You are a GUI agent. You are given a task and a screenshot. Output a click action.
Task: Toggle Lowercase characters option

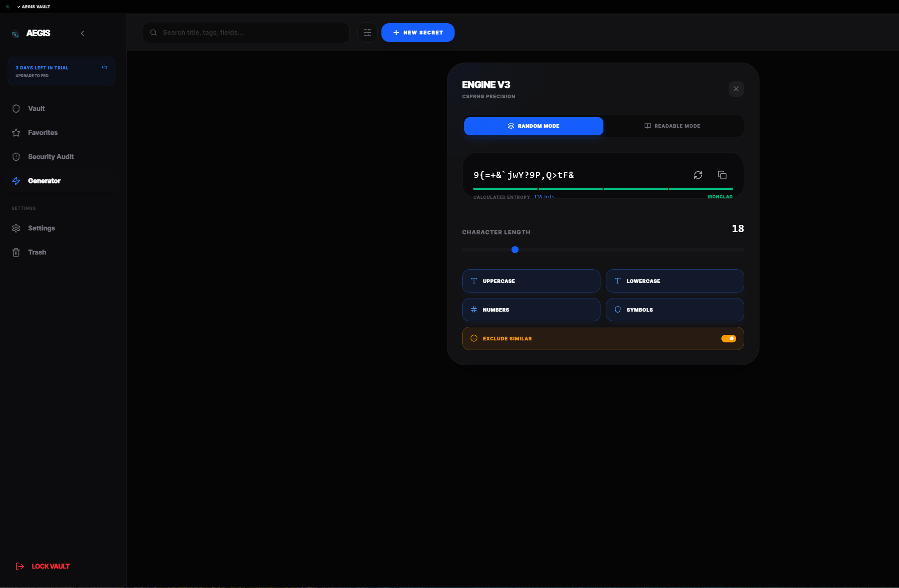tap(674, 281)
